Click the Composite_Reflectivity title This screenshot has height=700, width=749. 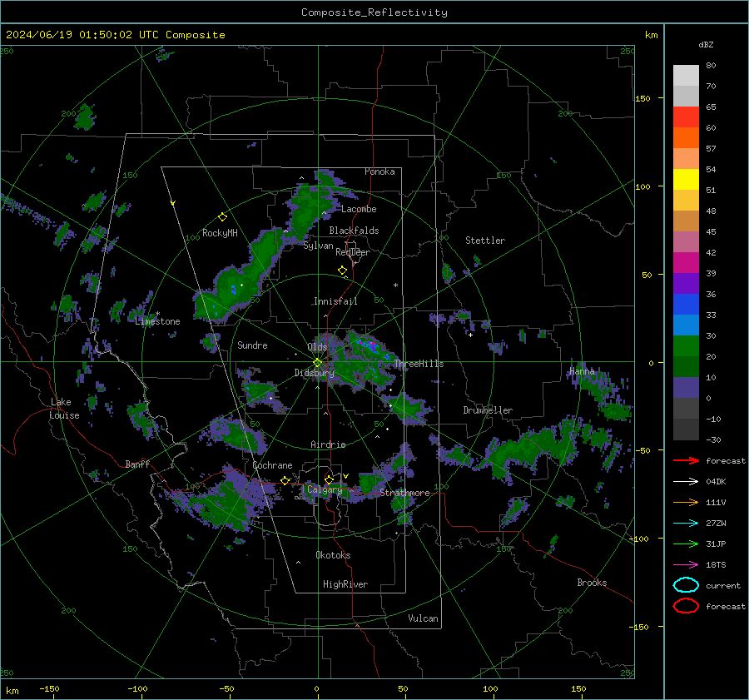[374, 12]
